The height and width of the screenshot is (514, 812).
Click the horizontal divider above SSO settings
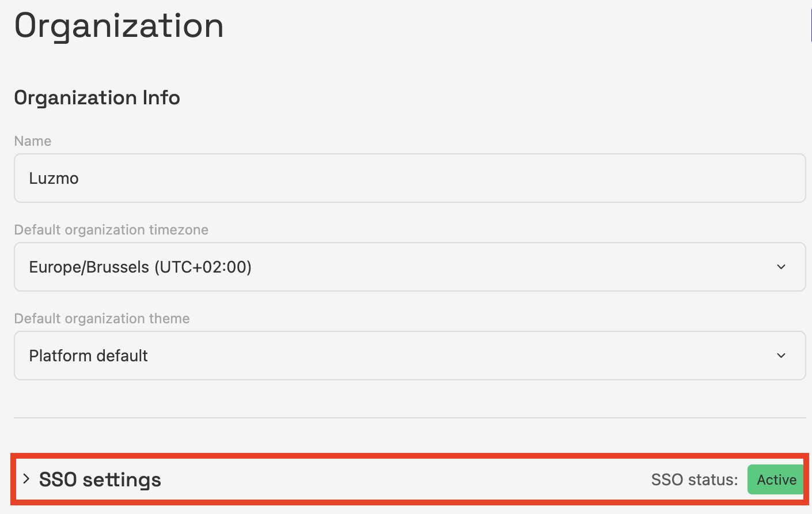(x=409, y=417)
